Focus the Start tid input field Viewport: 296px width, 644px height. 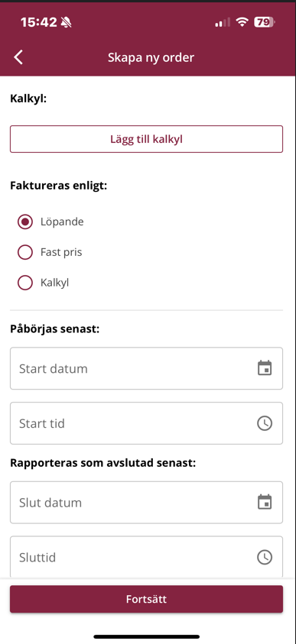coord(146,423)
